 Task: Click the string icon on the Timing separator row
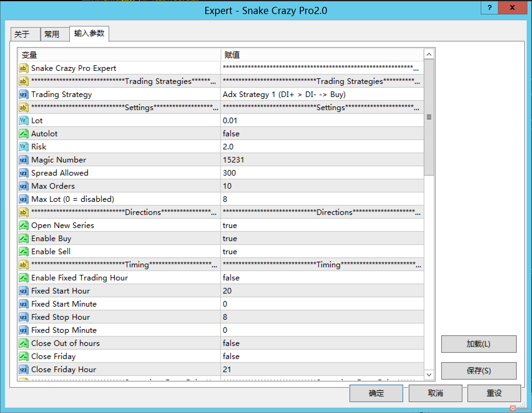point(24,265)
